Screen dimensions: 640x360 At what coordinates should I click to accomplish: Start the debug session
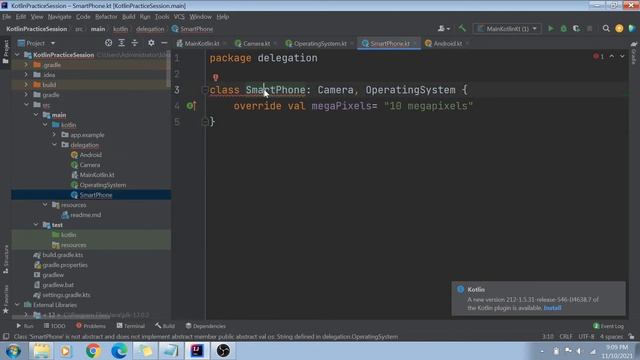point(564,29)
